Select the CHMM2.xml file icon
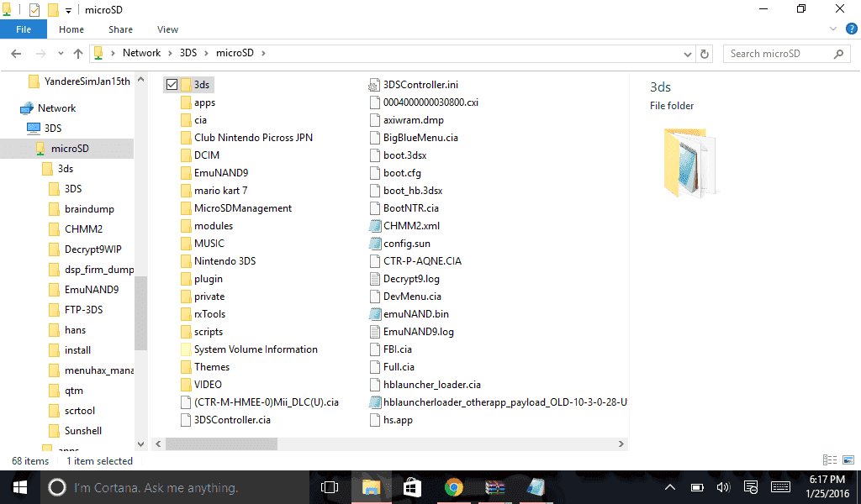This screenshot has width=861, height=504. (x=374, y=226)
